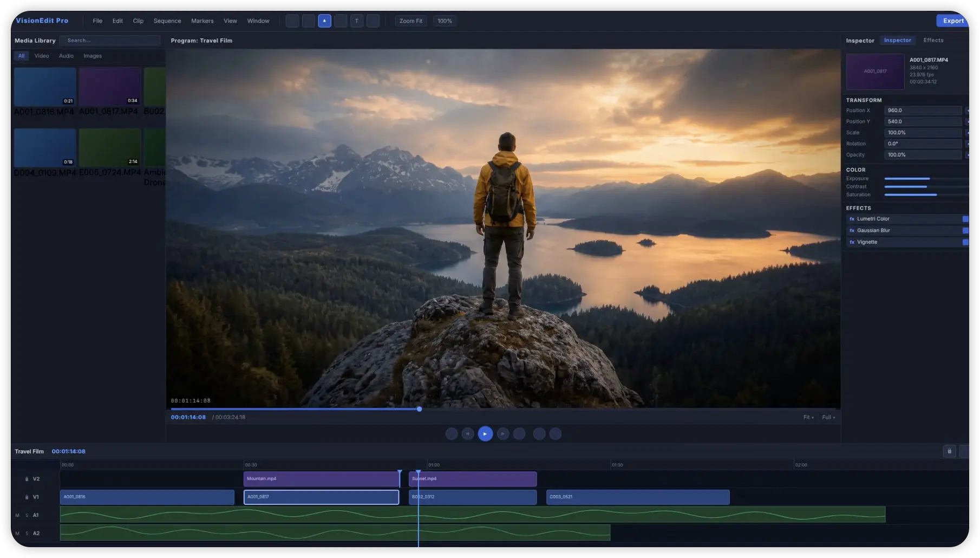980x558 pixels.
Task: Solo the A1 audio track
Action: click(x=27, y=515)
